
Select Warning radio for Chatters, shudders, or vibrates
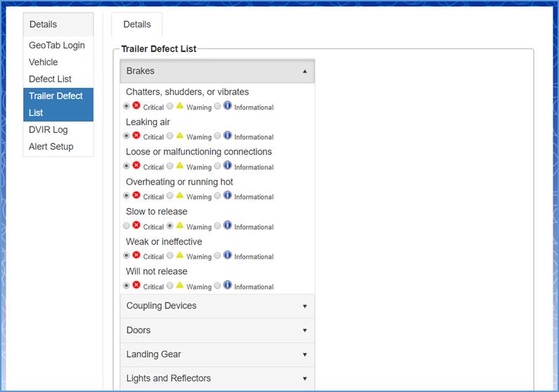[x=170, y=107]
